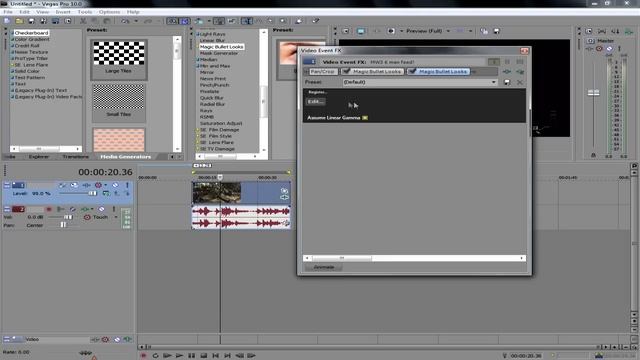
Task: Click the Loop Playback transport button
Action: tap(155, 356)
